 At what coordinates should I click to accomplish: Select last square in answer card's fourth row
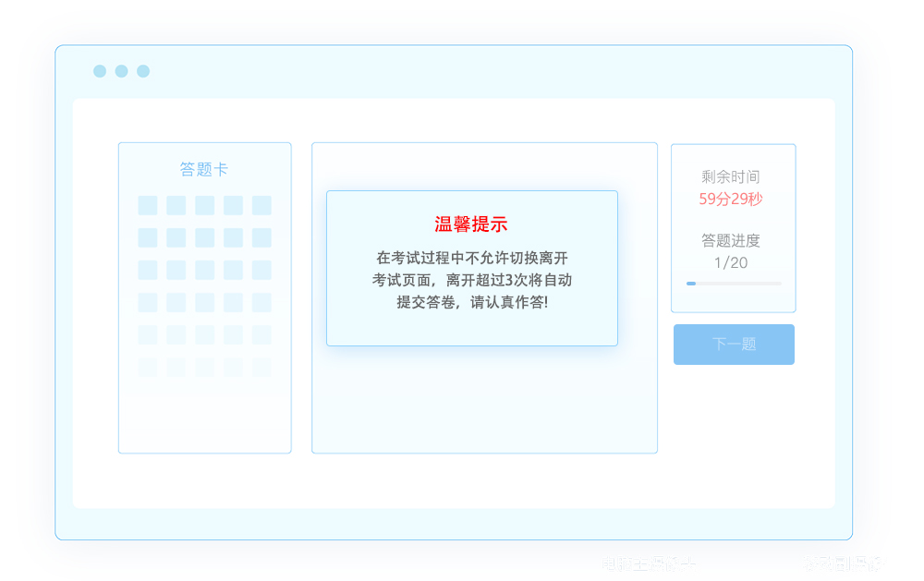[261, 302]
